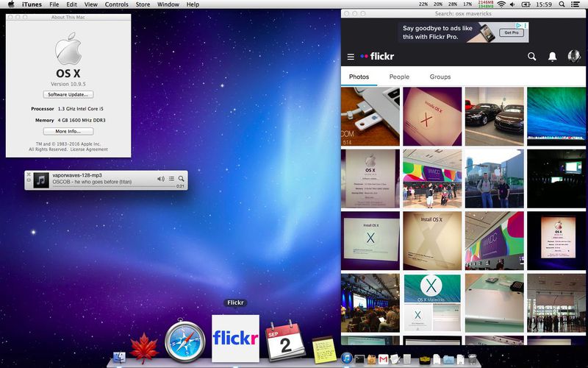Launch Safari from the Dock
The height and width of the screenshot is (368, 588).
click(185, 340)
